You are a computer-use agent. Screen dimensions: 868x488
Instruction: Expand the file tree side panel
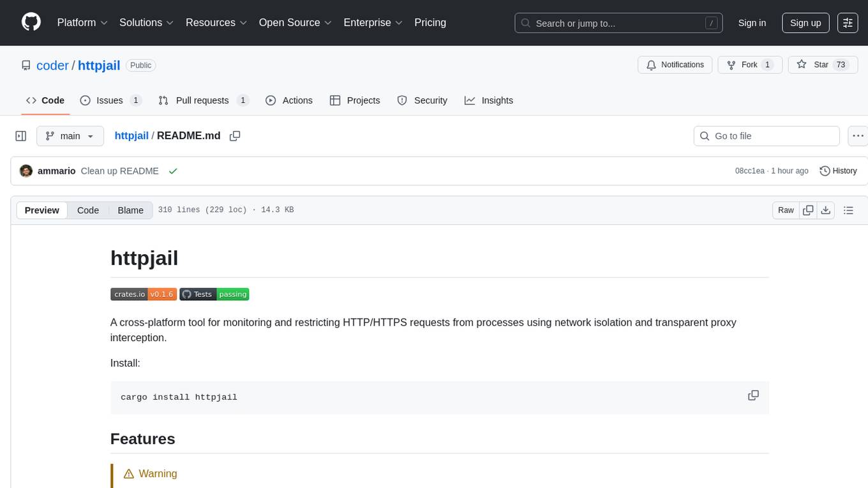21,136
